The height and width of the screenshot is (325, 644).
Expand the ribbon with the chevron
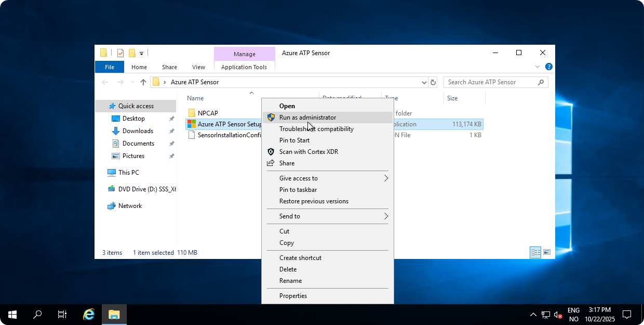pyautogui.click(x=538, y=67)
